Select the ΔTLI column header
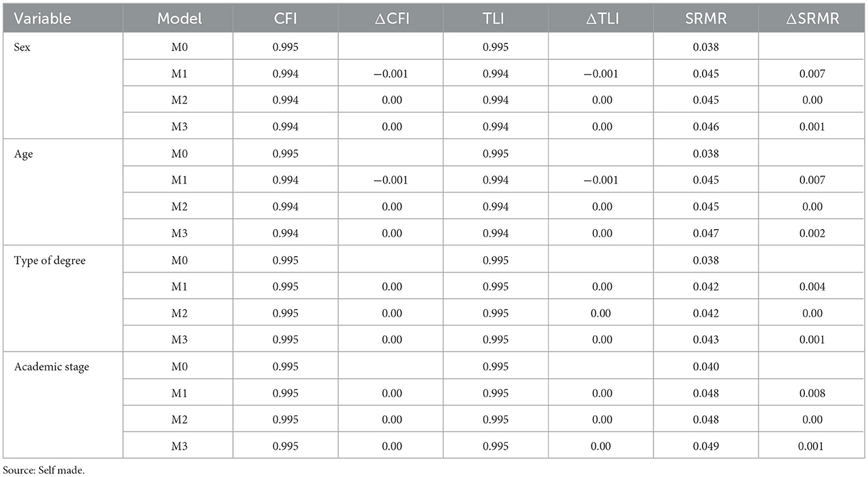The width and height of the screenshot is (868, 477). pos(602,19)
